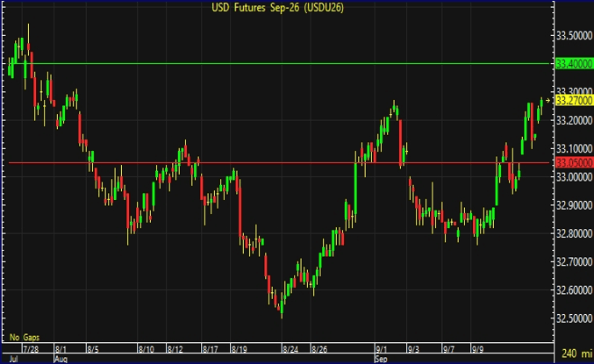
Task: Click the horizontal red line at 33.05000
Action: (x=278, y=163)
